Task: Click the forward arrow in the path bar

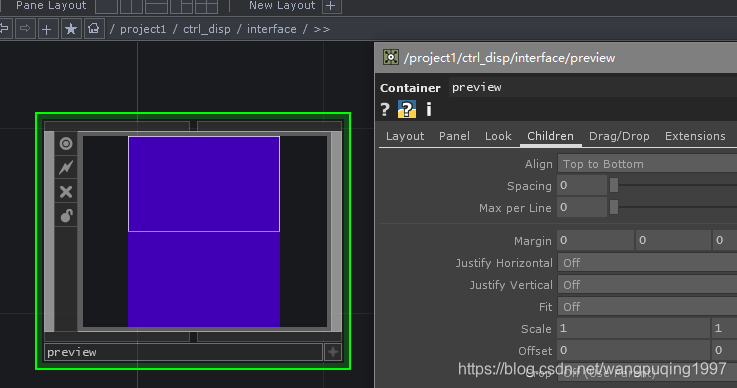Action: [x=25, y=29]
